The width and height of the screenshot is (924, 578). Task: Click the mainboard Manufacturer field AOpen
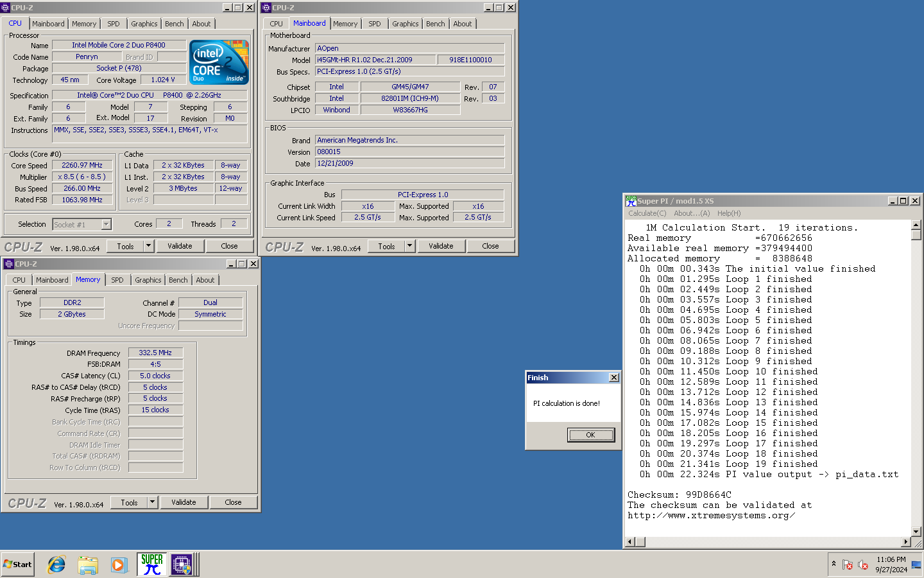click(x=409, y=48)
